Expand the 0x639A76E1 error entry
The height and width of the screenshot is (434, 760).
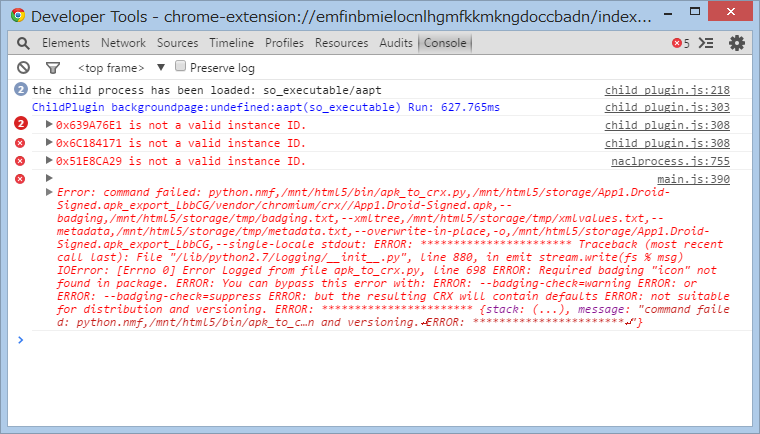click(x=49, y=124)
